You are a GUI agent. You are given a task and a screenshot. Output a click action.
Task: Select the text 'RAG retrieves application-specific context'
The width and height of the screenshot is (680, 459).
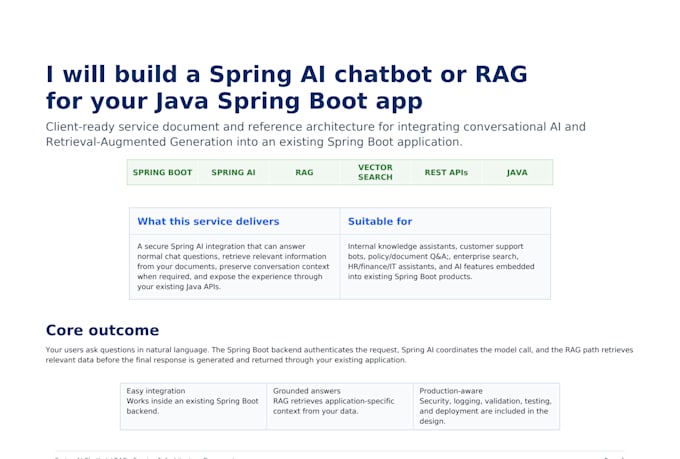333,406
